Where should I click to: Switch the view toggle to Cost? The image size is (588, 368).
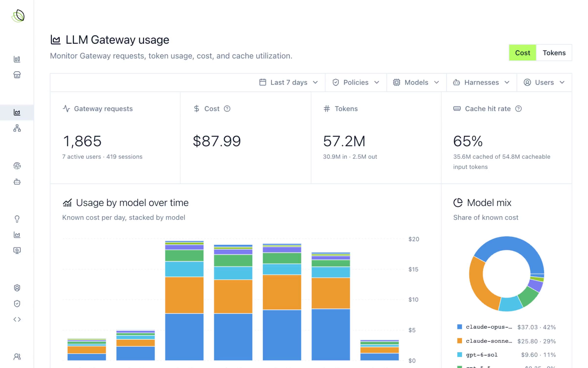tap(522, 53)
